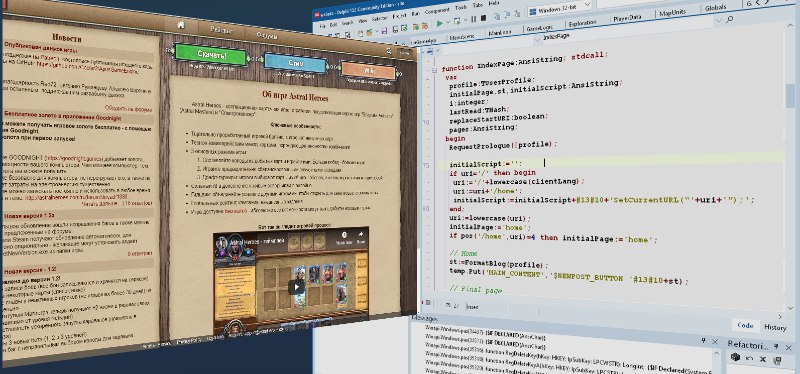The image size is (800, 374).
Task: Switch to the PlayerData editor tab
Action: (x=627, y=17)
